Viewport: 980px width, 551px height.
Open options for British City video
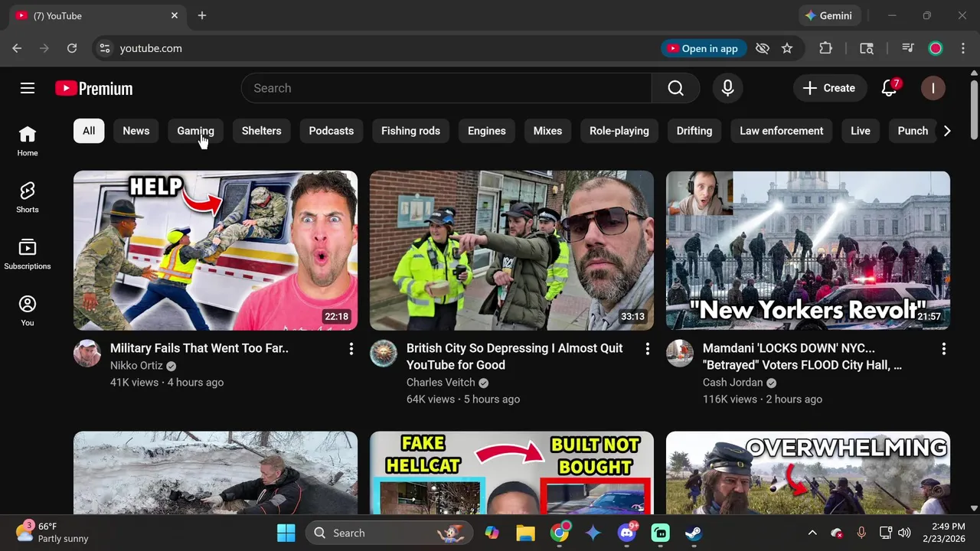tap(647, 349)
